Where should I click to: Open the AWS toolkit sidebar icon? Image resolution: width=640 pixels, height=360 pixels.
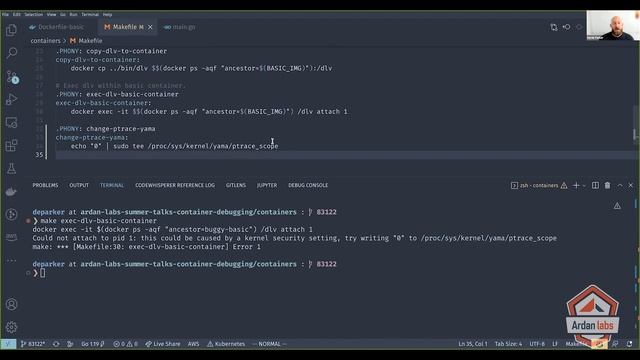pyautogui.click(x=11, y=237)
